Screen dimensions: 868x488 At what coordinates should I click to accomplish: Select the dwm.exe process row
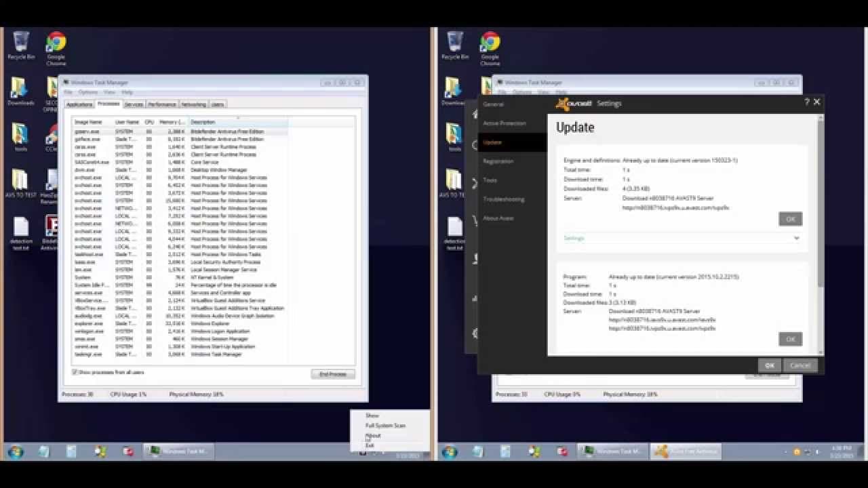click(x=180, y=170)
